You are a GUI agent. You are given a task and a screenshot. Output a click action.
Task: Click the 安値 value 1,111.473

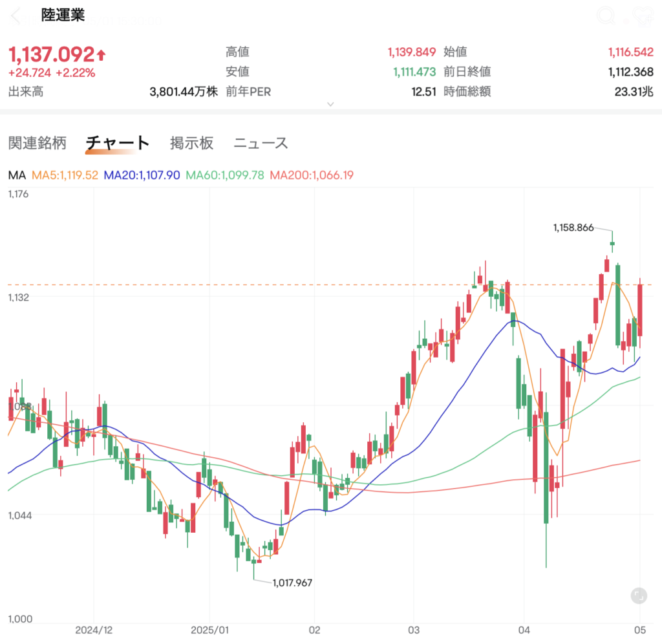pos(414,72)
